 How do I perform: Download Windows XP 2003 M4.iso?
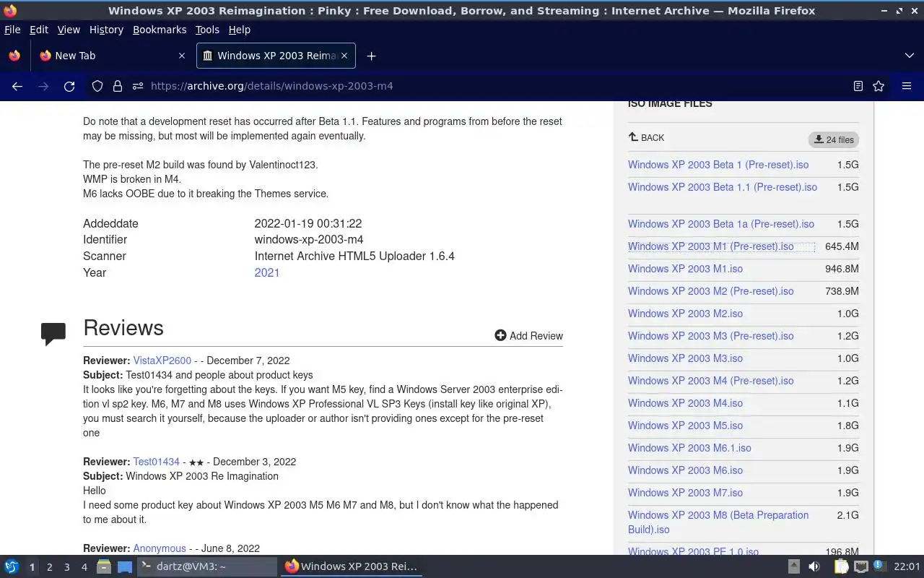[x=685, y=403]
